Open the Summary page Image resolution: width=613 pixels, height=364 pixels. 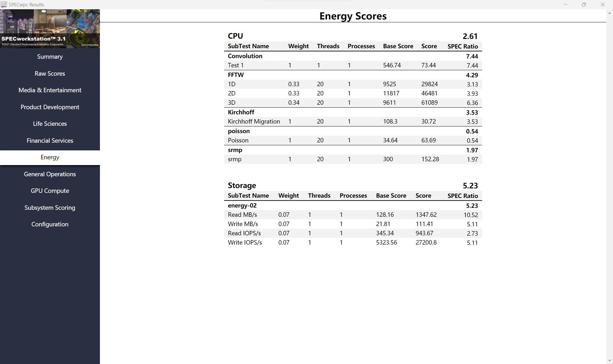pos(50,57)
